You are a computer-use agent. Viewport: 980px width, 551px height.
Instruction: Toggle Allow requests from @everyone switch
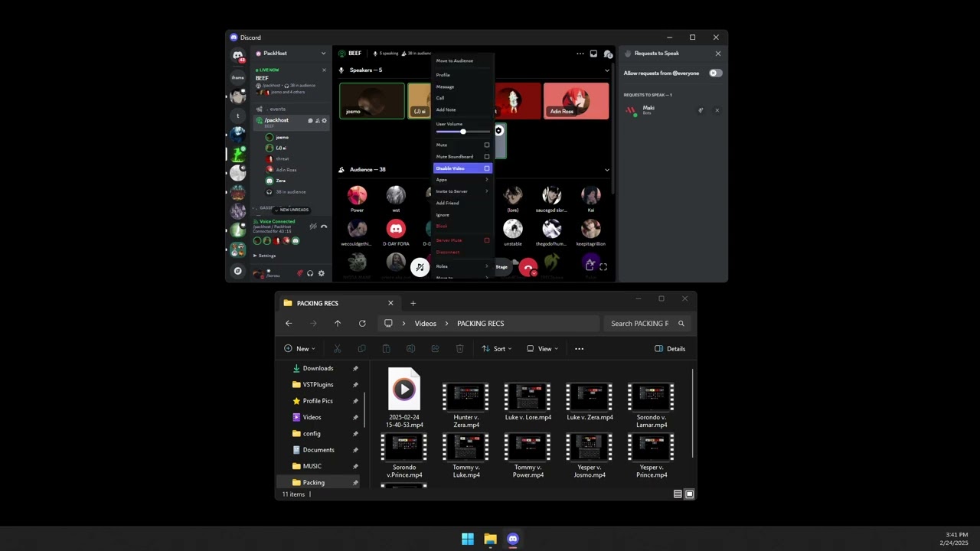[715, 73]
